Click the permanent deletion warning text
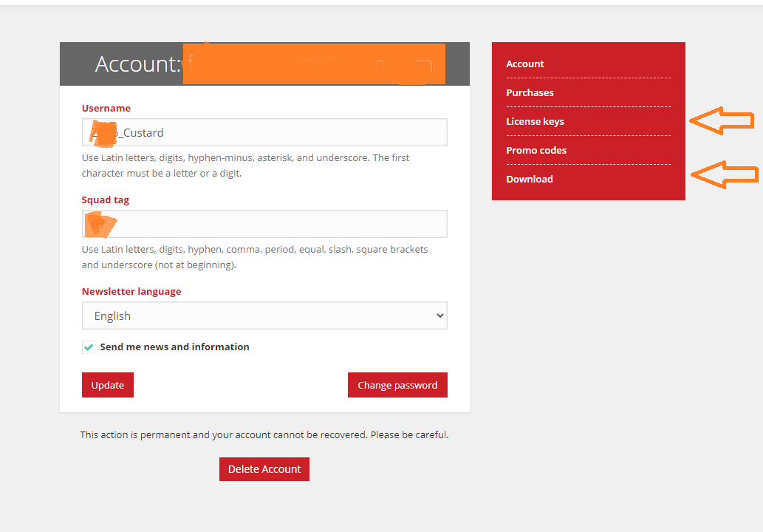Image resolution: width=763 pixels, height=532 pixels. 264,435
